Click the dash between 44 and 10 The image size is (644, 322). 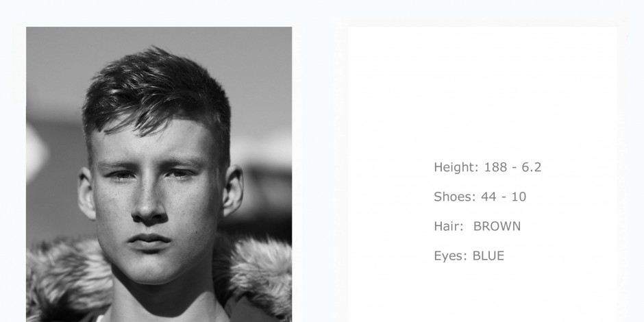coord(504,197)
